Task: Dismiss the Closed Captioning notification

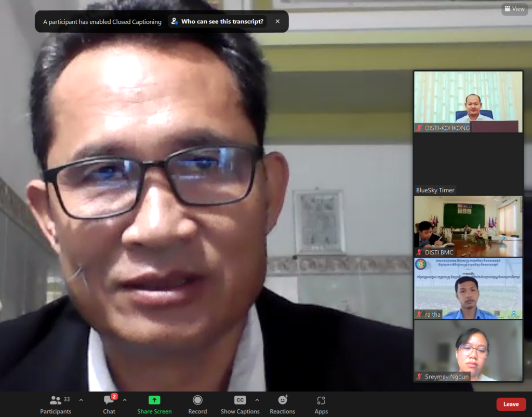Action: coord(277,22)
